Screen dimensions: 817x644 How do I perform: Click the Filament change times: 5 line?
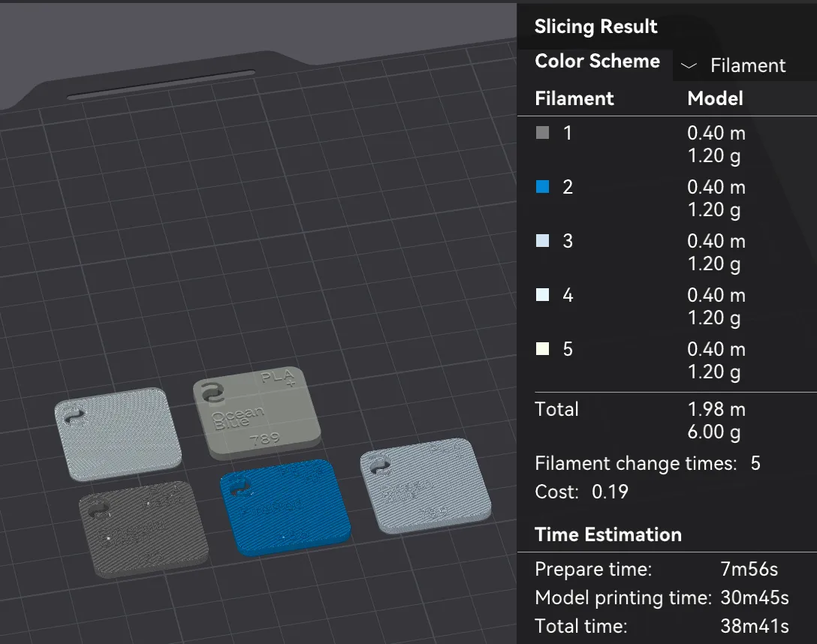(x=647, y=463)
